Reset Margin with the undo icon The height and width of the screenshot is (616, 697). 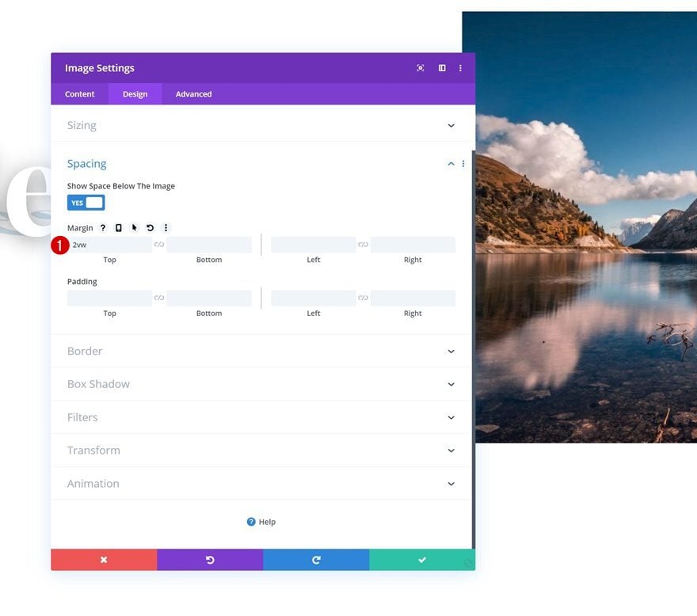click(x=150, y=228)
